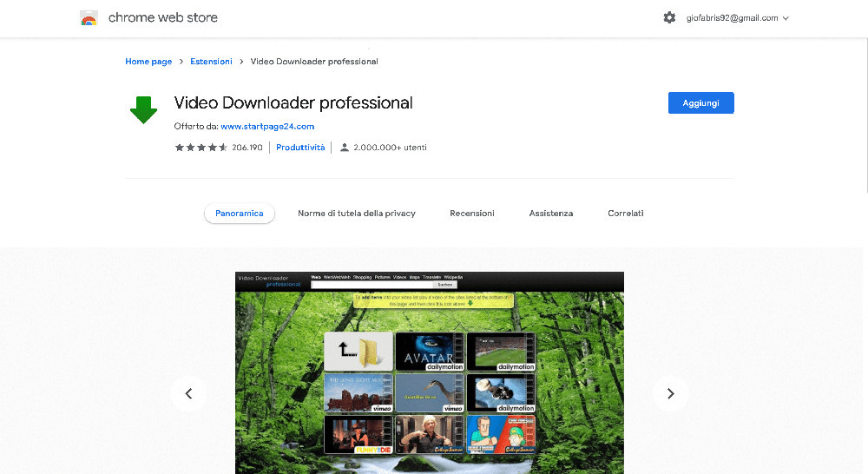Click the star rating icons

click(x=201, y=148)
